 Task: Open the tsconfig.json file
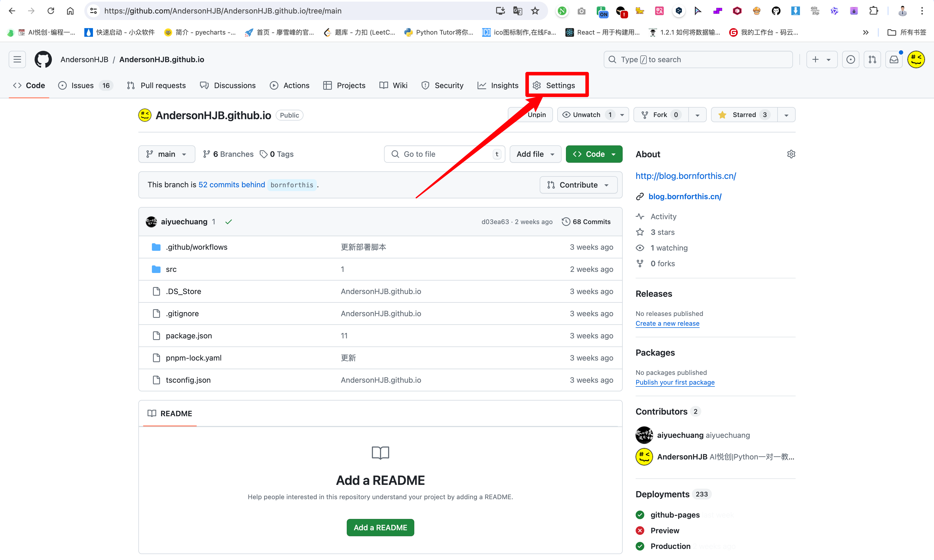pyautogui.click(x=188, y=380)
